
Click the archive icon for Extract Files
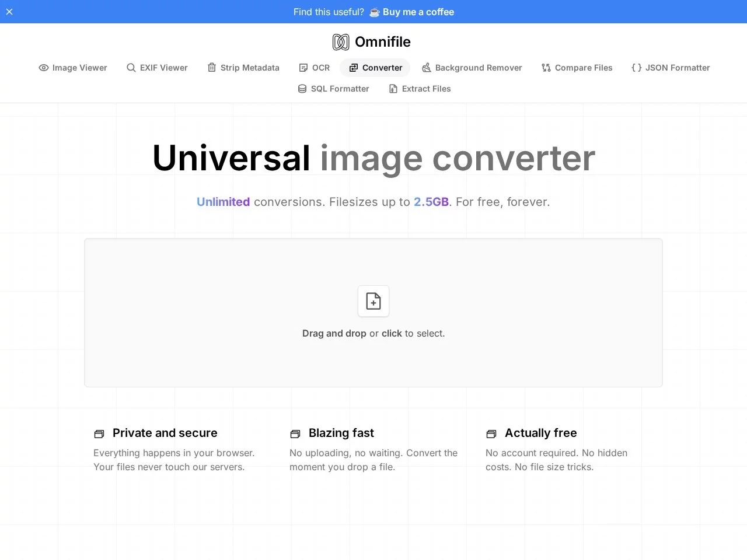point(392,89)
